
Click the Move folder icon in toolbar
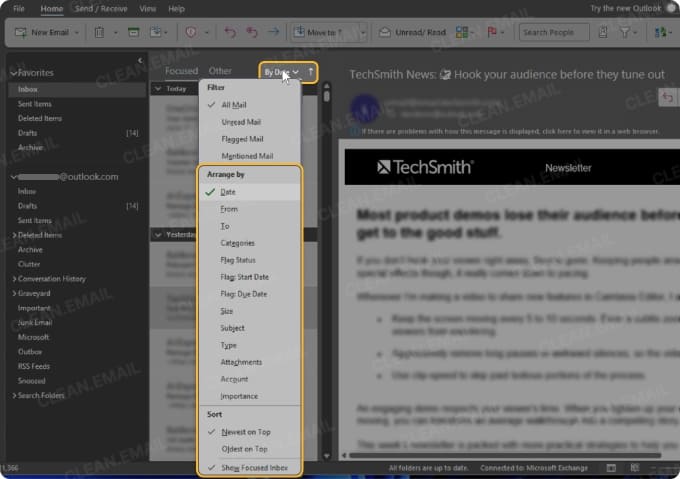pyautogui.click(x=155, y=33)
